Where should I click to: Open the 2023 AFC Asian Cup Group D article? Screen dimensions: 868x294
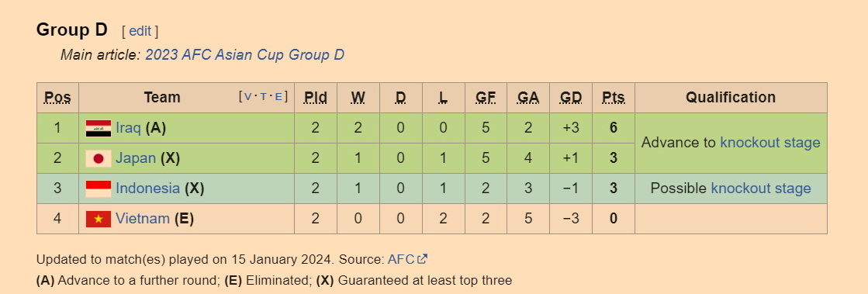[x=244, y=55]
